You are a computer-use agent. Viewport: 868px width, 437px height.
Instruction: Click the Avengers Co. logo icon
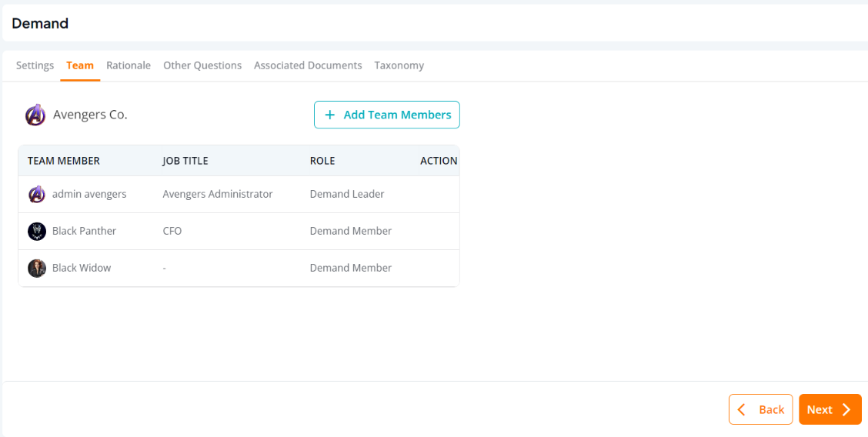point(35,115)
